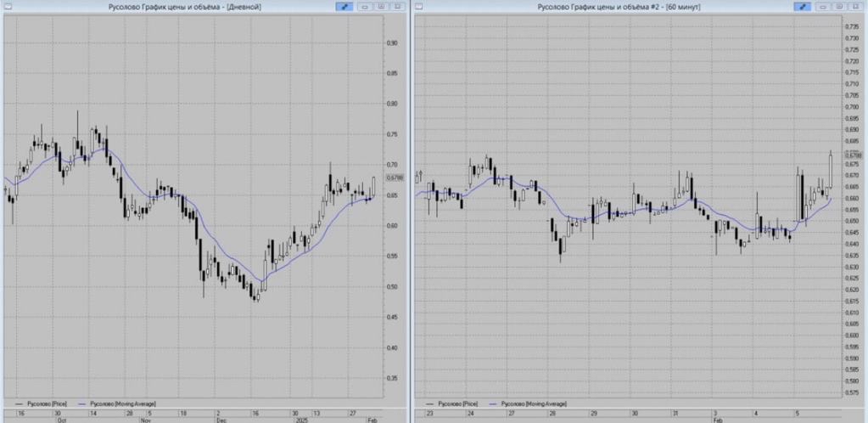This screenshot has height=423, width=868.
Task: Maximize the daily Русолово chart window
Action: point(381,7)
